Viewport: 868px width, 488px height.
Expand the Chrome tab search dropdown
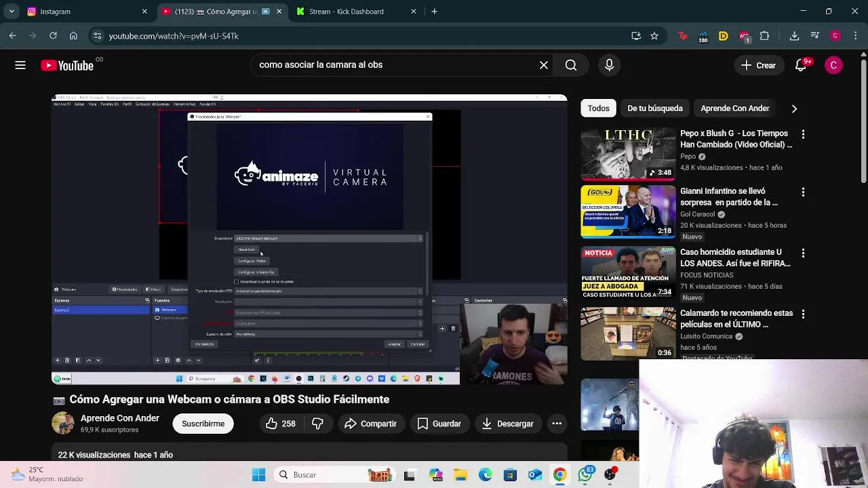pos(12,12)
